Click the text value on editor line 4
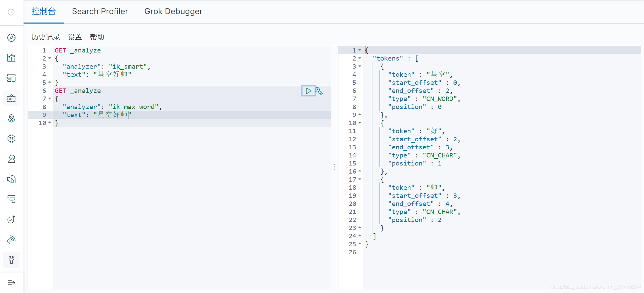This screenshot has height=293, width=644. coord(112,74)
